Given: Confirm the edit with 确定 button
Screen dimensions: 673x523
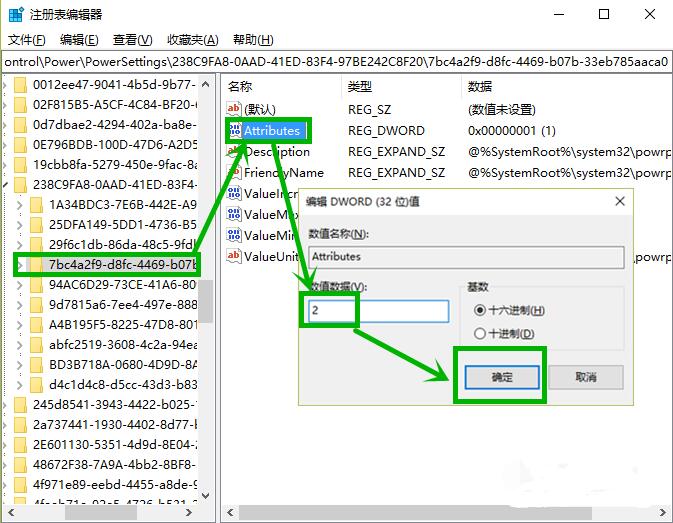Looking at the screenshot, I should pos(502,378).
